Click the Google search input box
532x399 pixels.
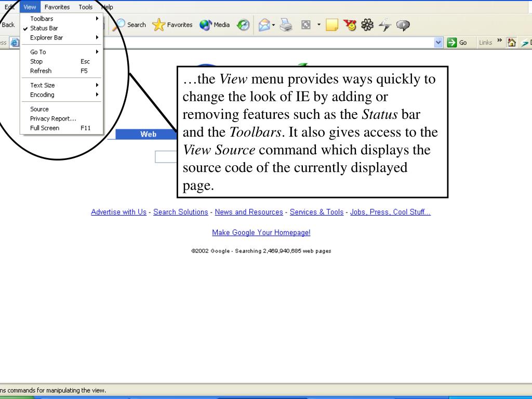click(x=166, y=157)
